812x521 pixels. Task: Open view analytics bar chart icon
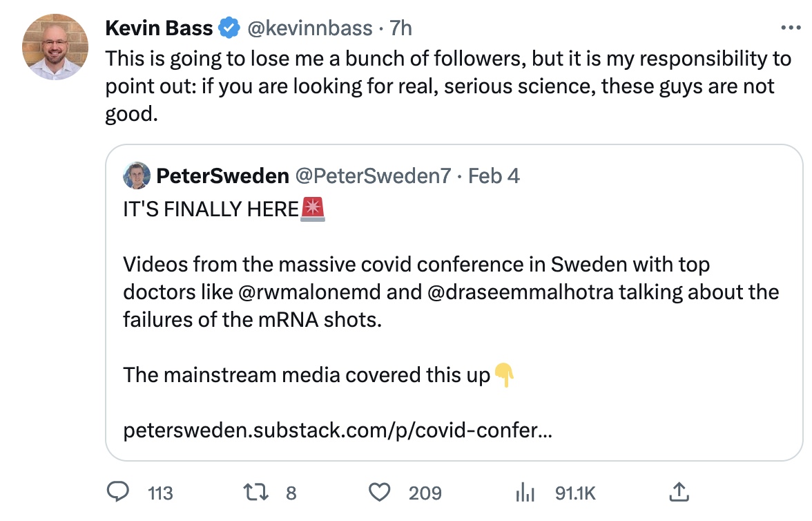click(x=525, y=492)
